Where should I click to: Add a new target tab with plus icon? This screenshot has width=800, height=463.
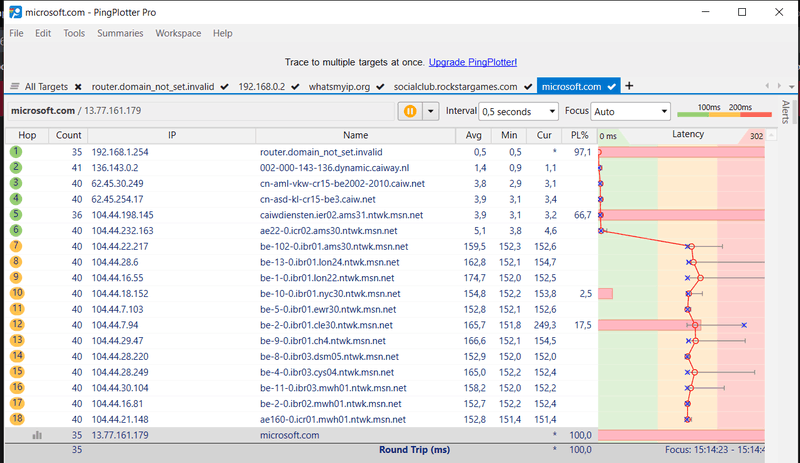tap(629, 86)
